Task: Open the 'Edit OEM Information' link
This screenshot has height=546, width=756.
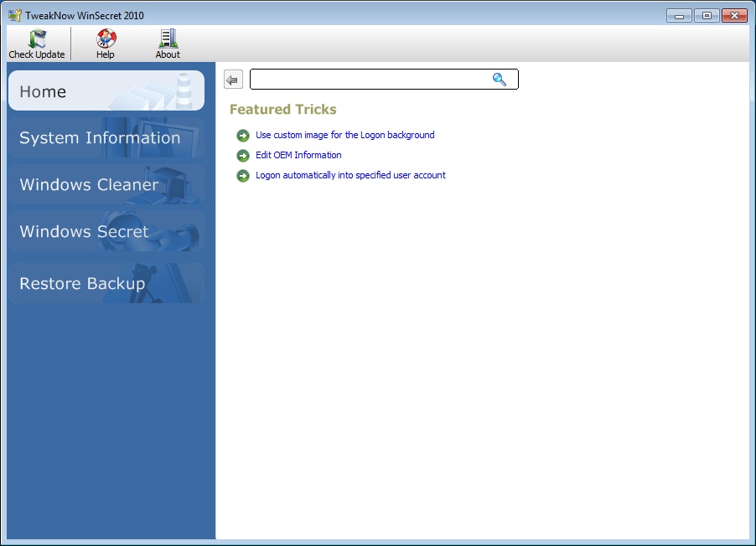Action: point(298,155)
